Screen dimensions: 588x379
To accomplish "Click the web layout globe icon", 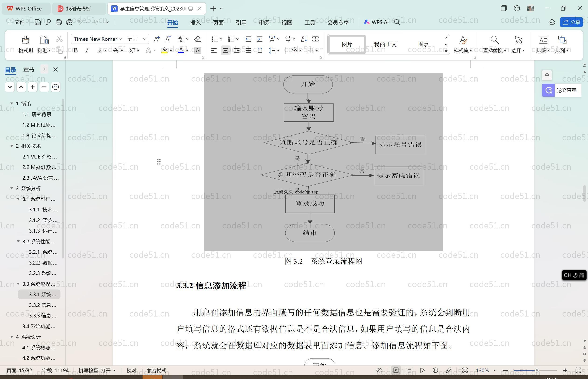I will pyautogui.click(x=435, y=370).
